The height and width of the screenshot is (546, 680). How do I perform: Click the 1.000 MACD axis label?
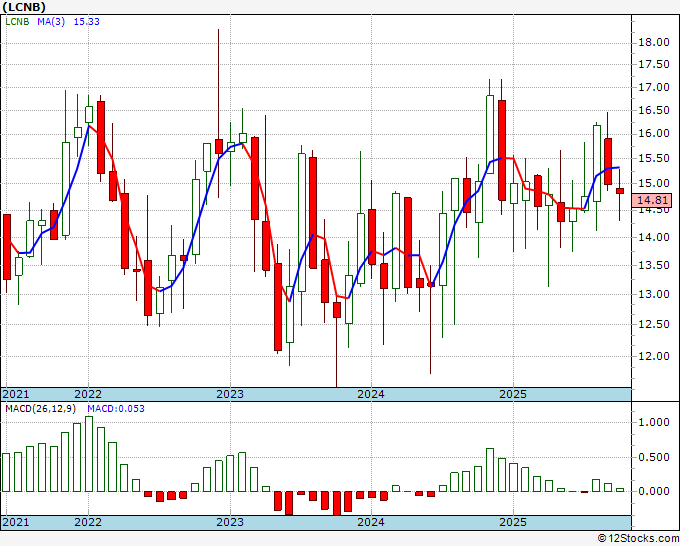click(x=654, y=422)
